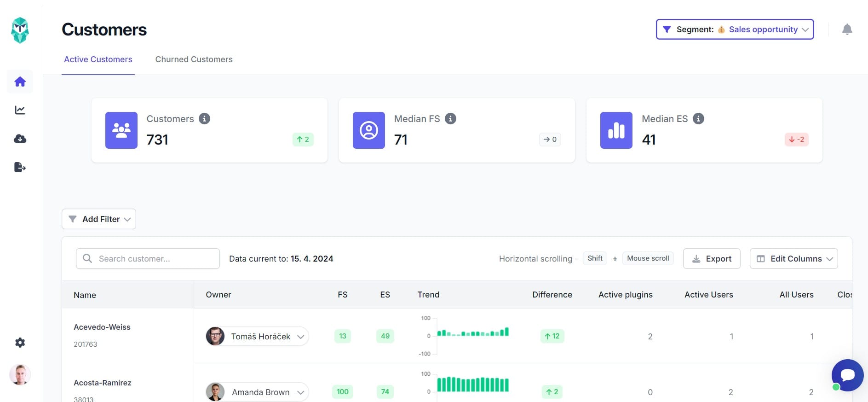This screenshot has height=402, width=868.
Task: Focus the Search customer field
Action: tap(148, 259)
